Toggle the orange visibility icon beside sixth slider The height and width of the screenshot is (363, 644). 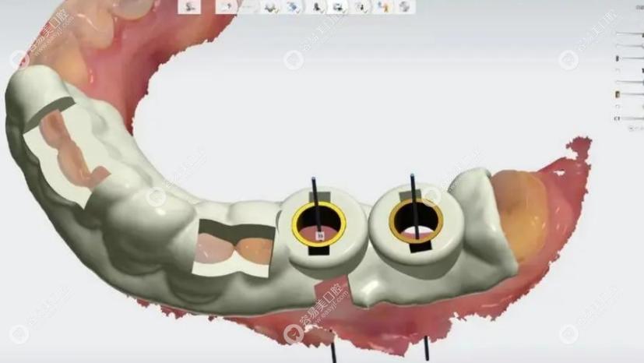(618, 94)
